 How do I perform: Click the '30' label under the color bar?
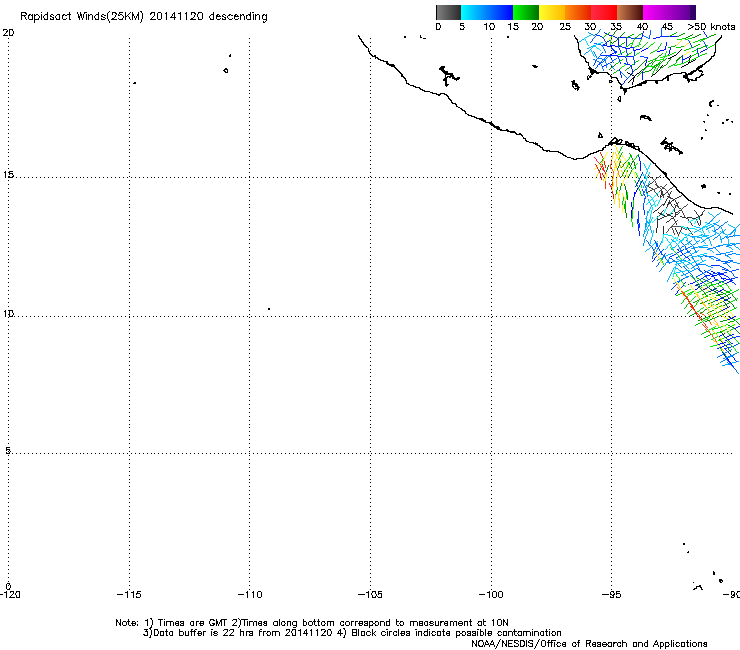point(590,27)
